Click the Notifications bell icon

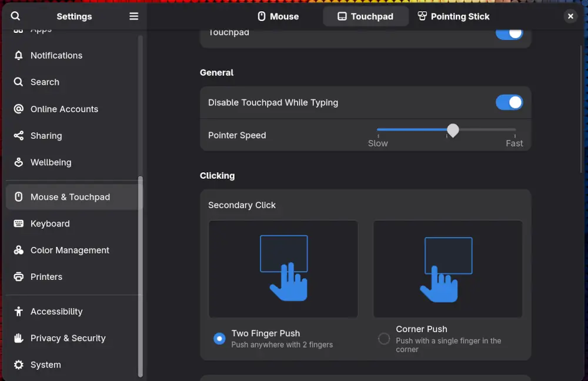pyautogui.click(x=18, y=55)
